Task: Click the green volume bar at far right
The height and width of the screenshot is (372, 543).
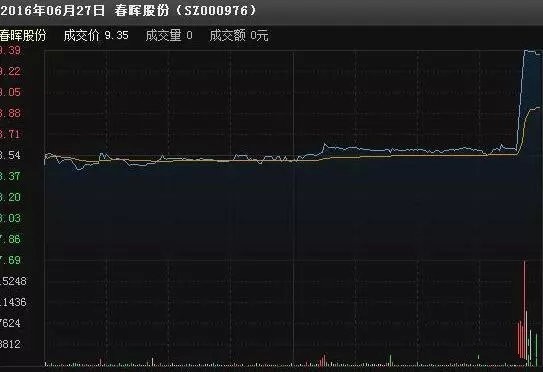Action: (x=537, y=349)
